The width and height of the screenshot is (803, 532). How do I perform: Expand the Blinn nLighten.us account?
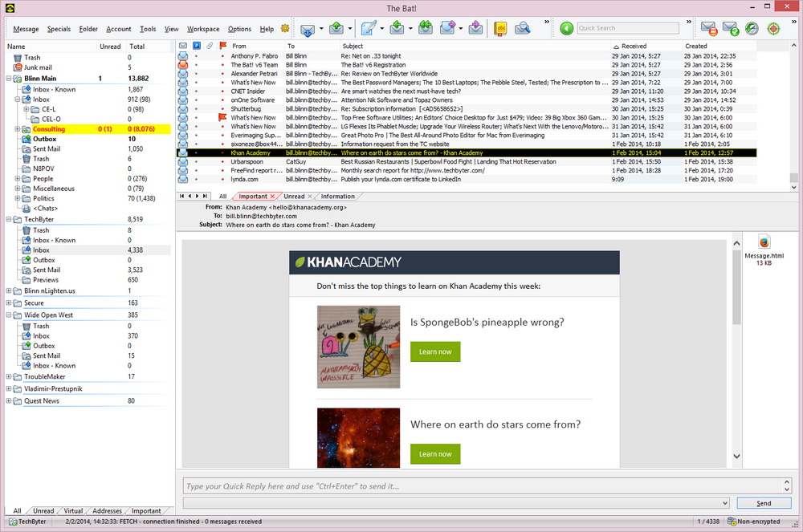point(9,290)
